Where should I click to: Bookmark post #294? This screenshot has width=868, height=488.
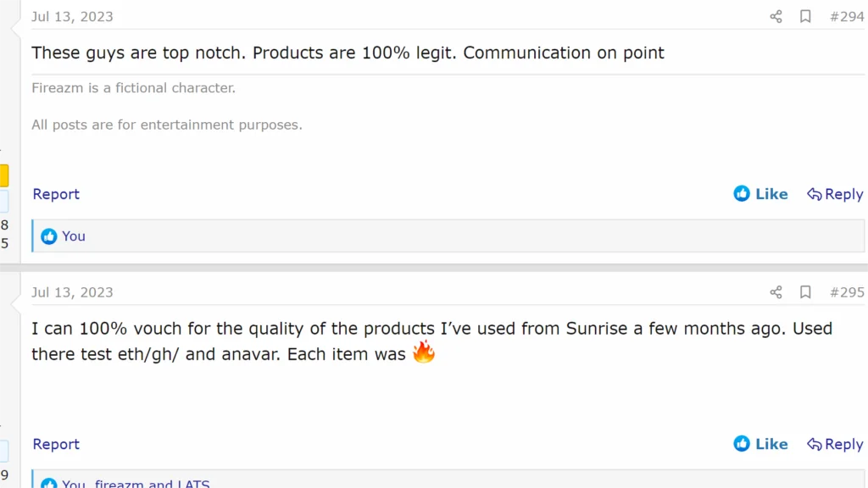coord(805,17)
